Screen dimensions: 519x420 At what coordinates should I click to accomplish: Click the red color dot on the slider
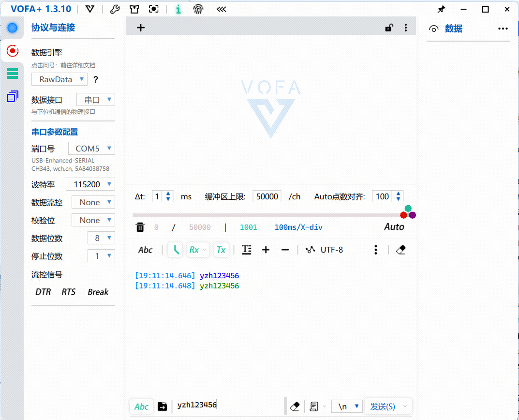click(403, 215)
